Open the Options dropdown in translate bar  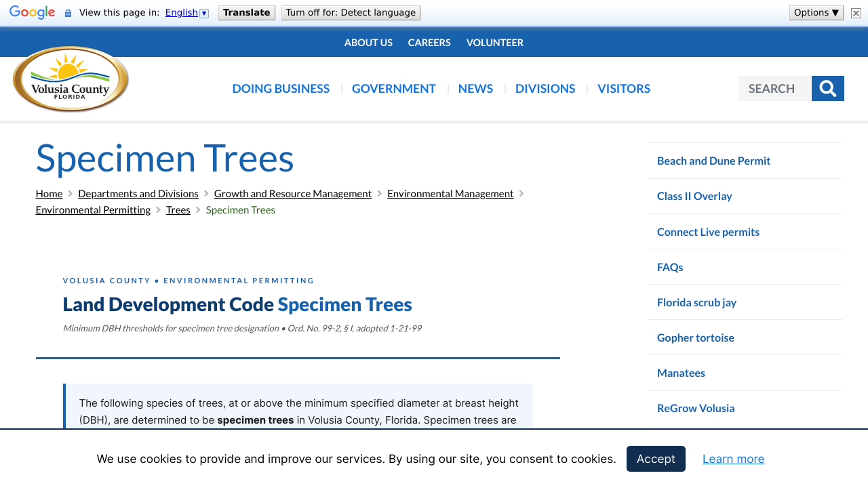[816, 13]
